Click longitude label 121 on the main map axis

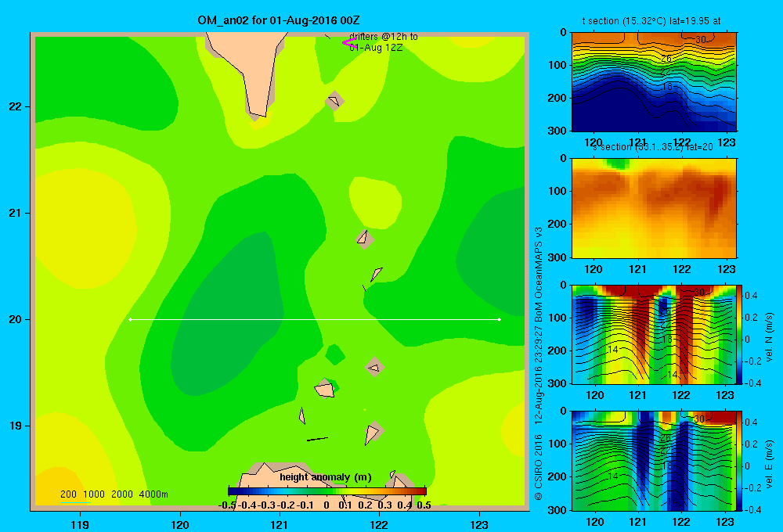click(280, 524)
